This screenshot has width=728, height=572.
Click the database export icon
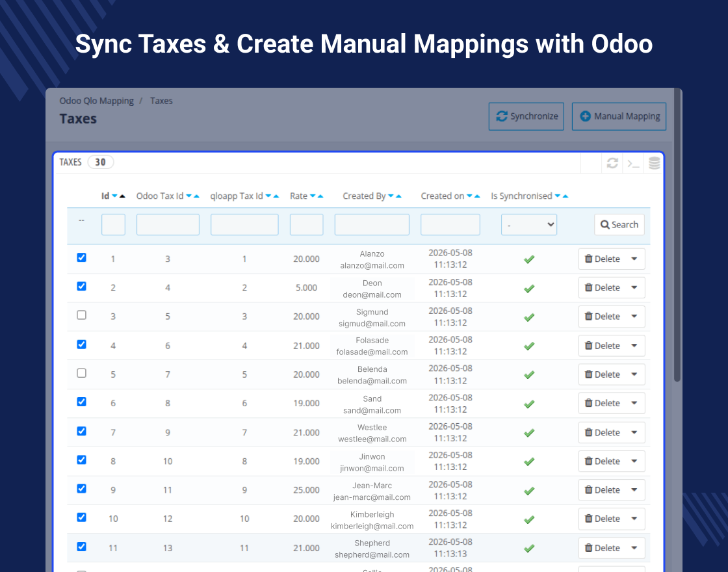click(654, 163)
